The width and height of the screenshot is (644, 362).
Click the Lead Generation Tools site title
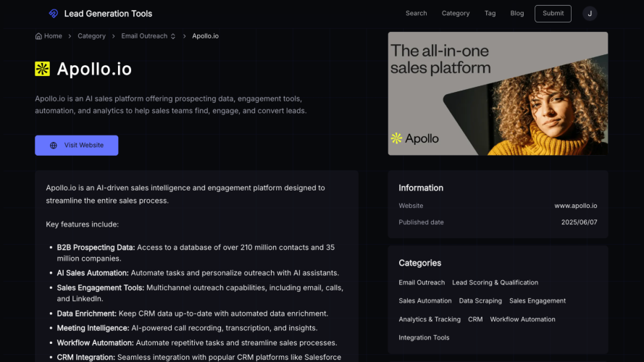point(108,14)
